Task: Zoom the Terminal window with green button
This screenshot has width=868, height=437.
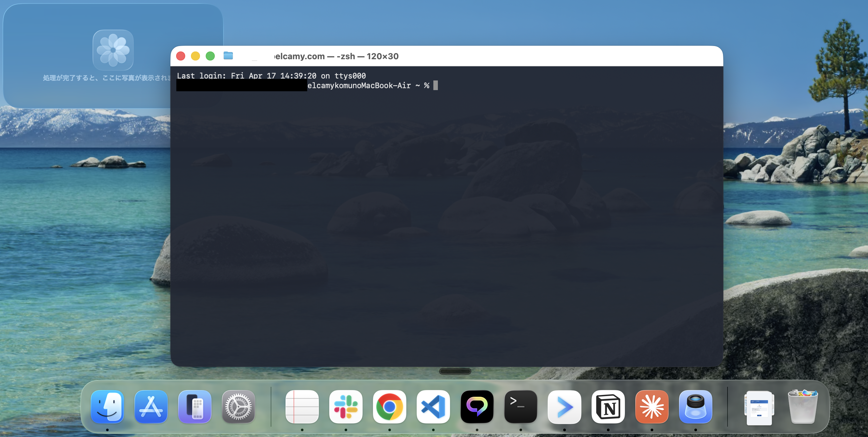Action: (x=210, y=56)
